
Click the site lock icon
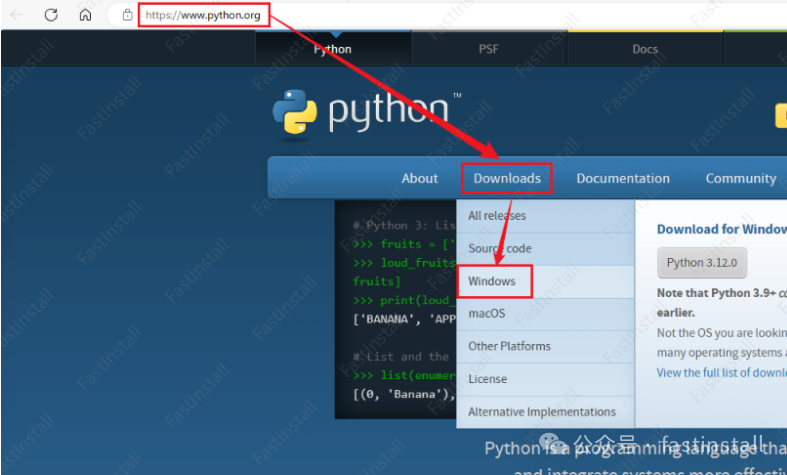[127, 15]
